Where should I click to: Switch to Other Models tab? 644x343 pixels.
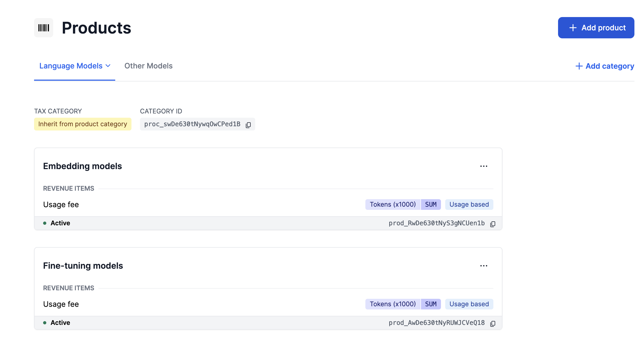148,66
